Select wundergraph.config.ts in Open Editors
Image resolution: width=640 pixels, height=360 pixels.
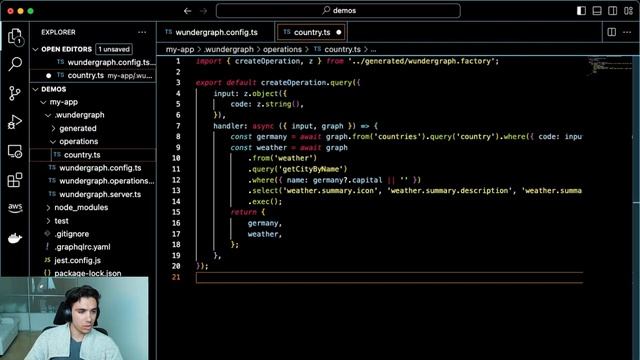tap(93, 62)
